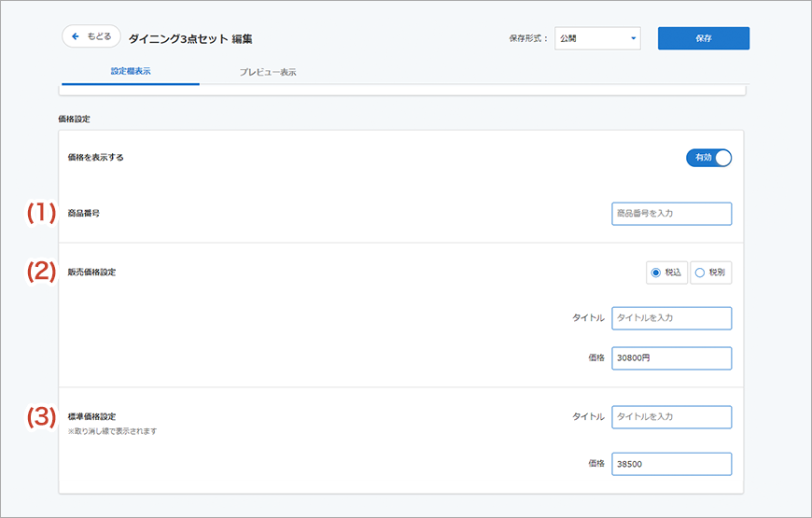Click the タイトル field under 販売価格設定
Viewport: 812px width, 518px height.
[x=671, y=318]
